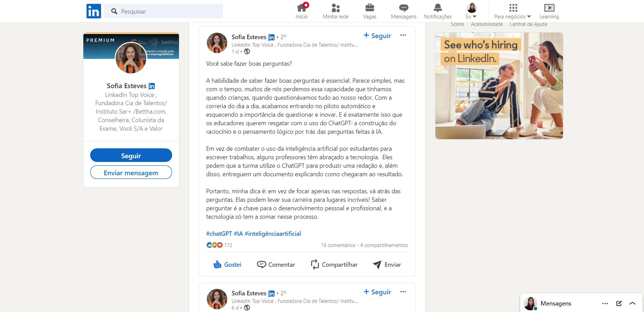The height and width of the screenshot is (312, 644).
Task: Open messaging panel options ellipsis
Action: (605, 303)
